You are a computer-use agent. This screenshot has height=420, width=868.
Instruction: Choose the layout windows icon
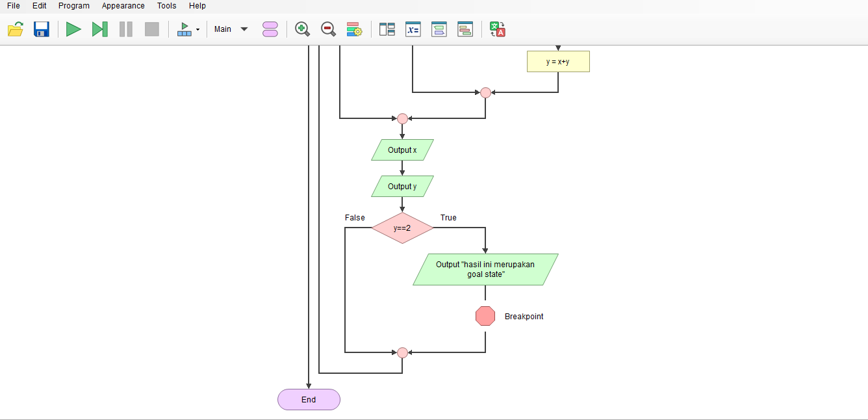click(387, 29)
